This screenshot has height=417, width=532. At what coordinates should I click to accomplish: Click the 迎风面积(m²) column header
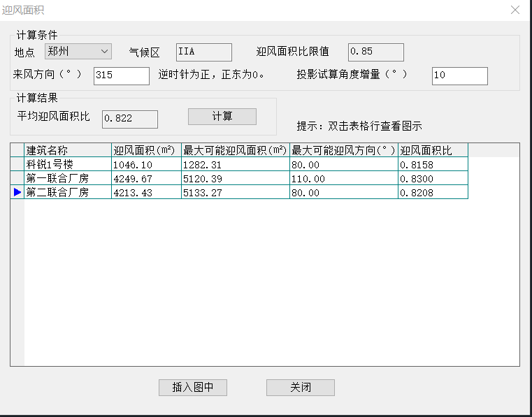(146, 150)
